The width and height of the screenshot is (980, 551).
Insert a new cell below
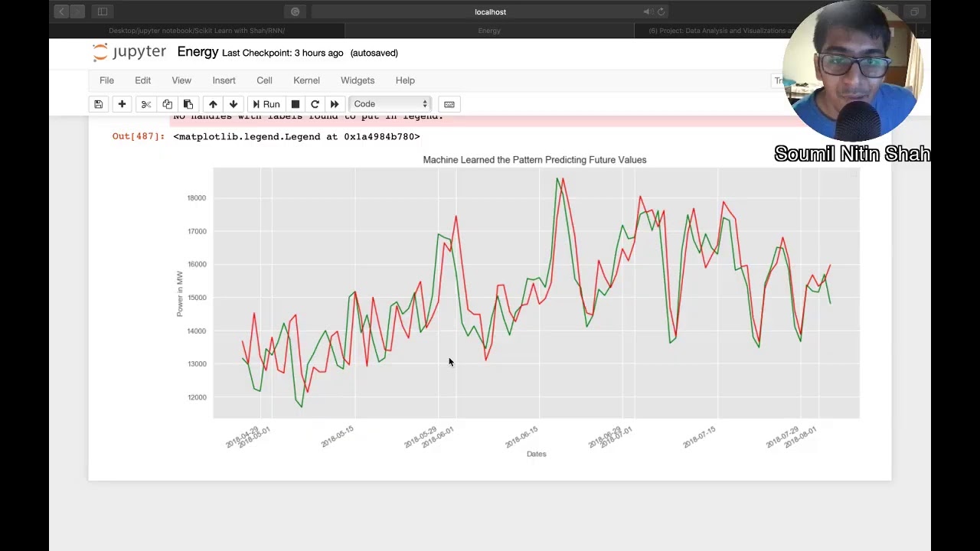pyautogui.click(x=122, y=104)
